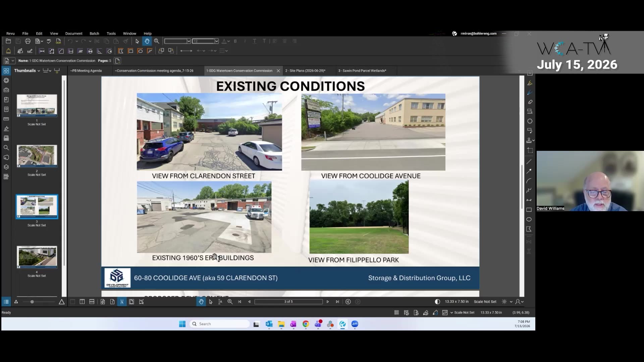Run OCR using the OCR icon
644x362 pixels.
coord(58,41)
